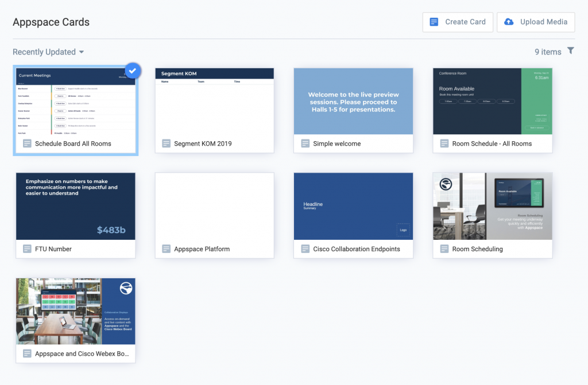Select the Appspace and Cisco Webex Board thumbnail
Screen dimensions: 588x385
[75, 311]
